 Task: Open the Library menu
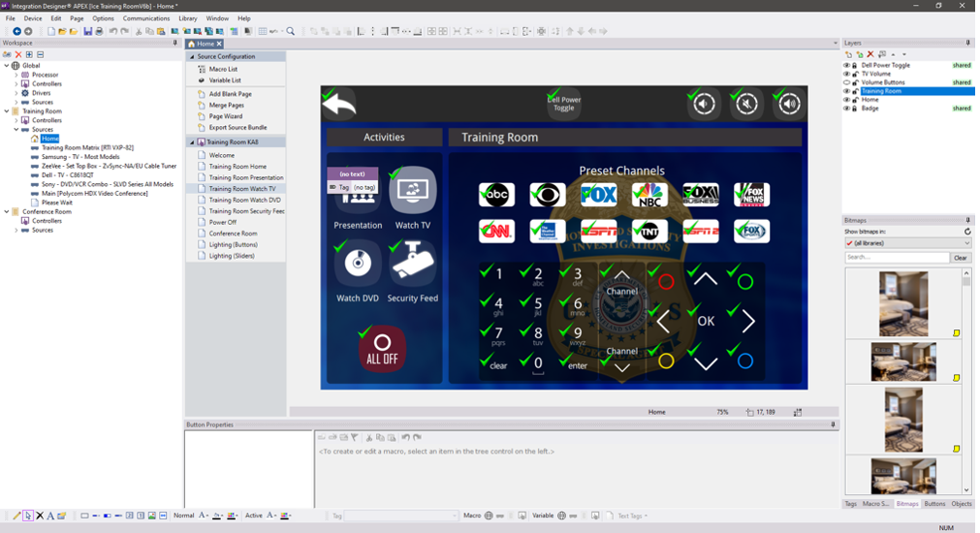click(x=187, y=18)
